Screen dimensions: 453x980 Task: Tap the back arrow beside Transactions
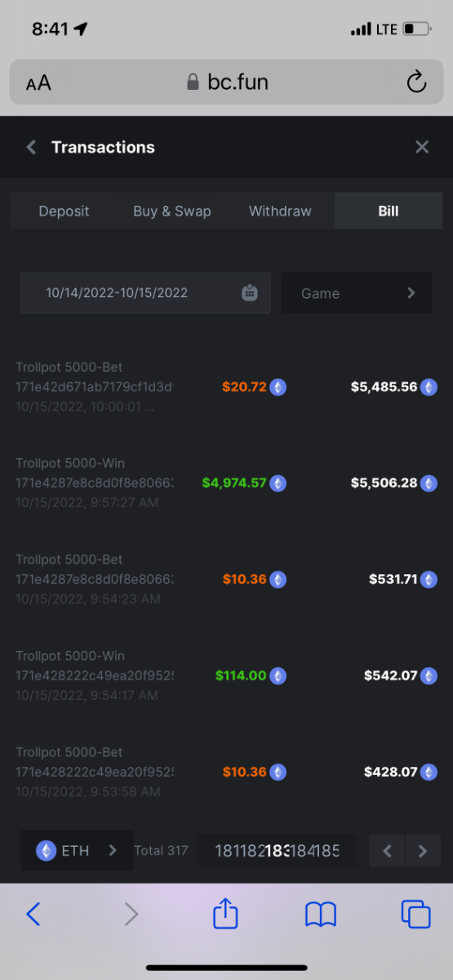click(31, 147)
